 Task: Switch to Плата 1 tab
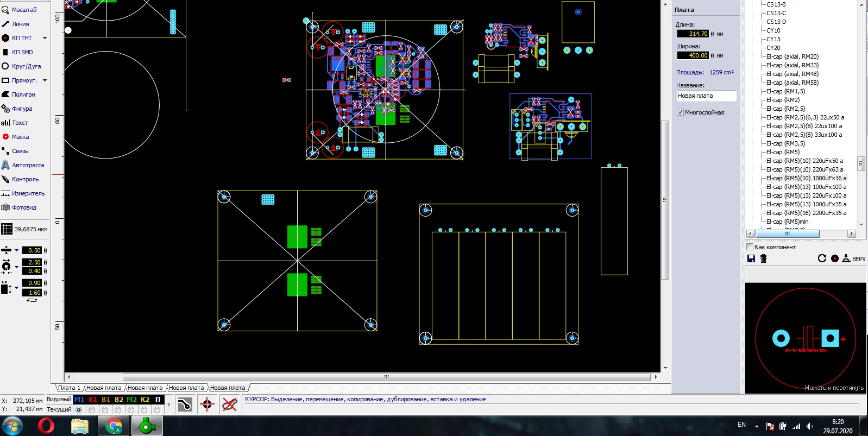(69, 388)
